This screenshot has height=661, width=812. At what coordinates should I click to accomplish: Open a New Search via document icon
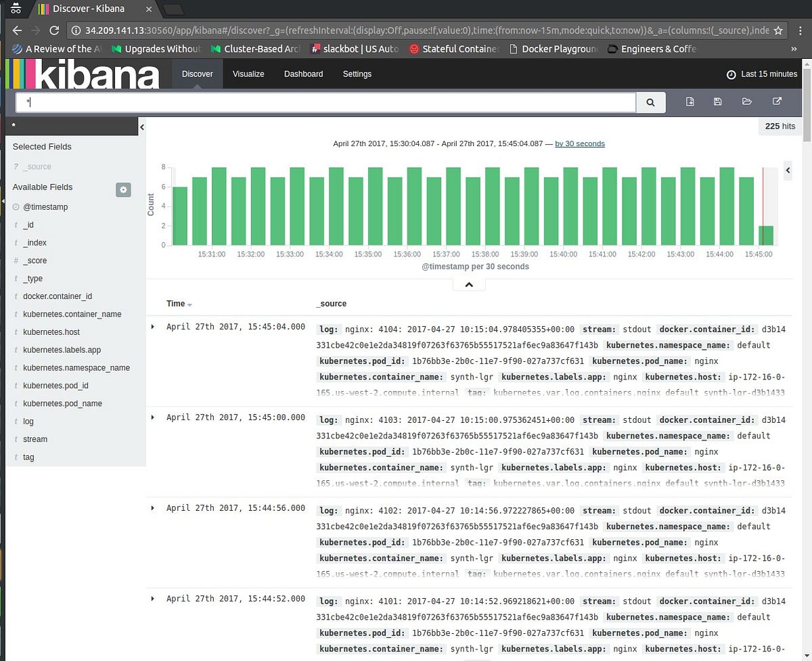coord(690,101)
